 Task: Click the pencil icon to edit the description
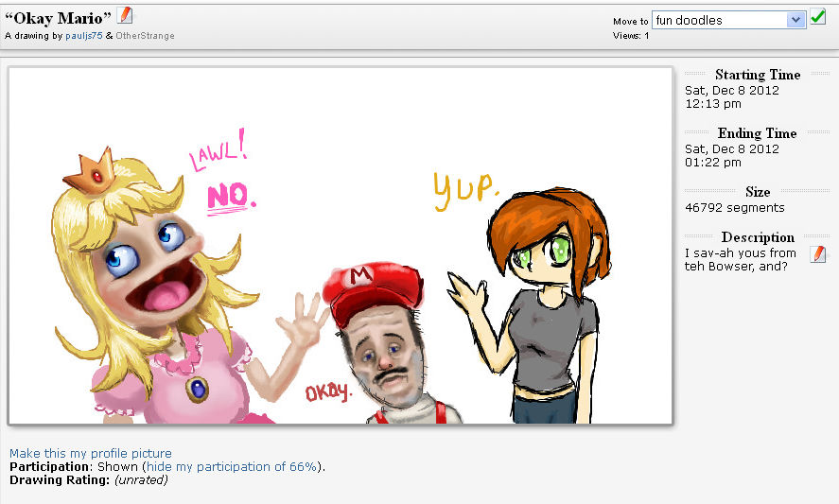(x=817, y=254)
